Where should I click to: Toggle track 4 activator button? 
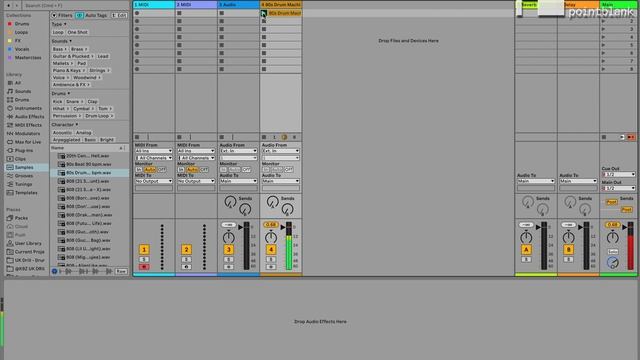pyautogui.click(x=271, y=249)
